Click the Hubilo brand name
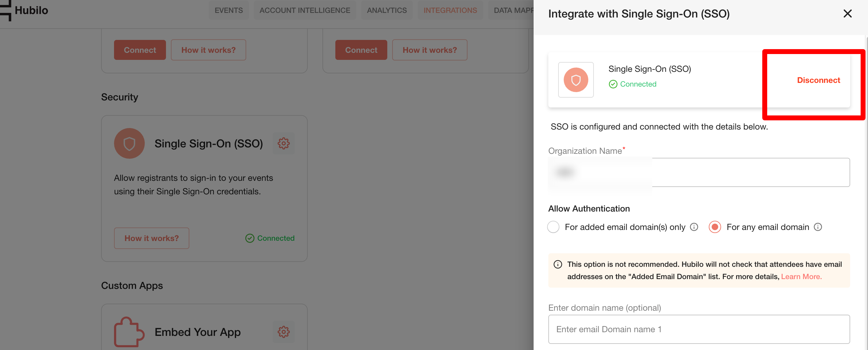The image size is (868, 350). [x=31, y=10]
